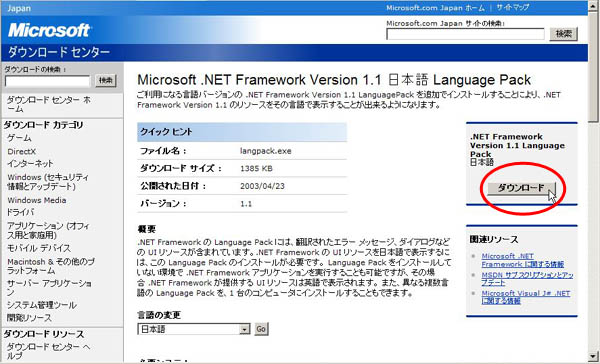Focus the ダウンロードの検索 input field

47,81
